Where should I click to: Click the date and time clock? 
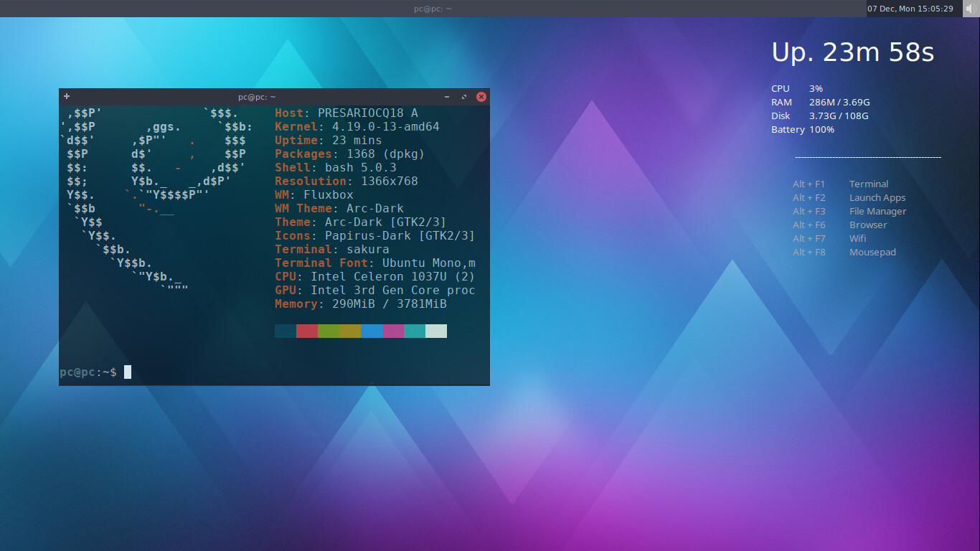(910, 9)
